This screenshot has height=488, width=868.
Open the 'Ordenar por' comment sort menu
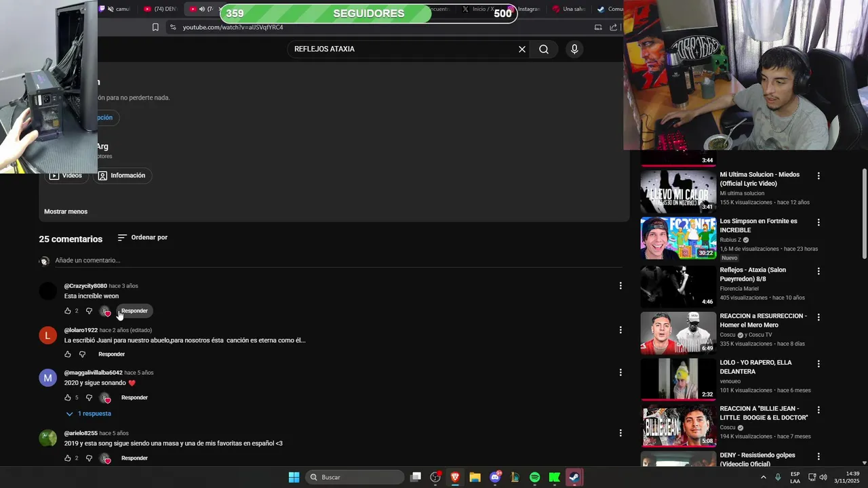tap(142, 238)
